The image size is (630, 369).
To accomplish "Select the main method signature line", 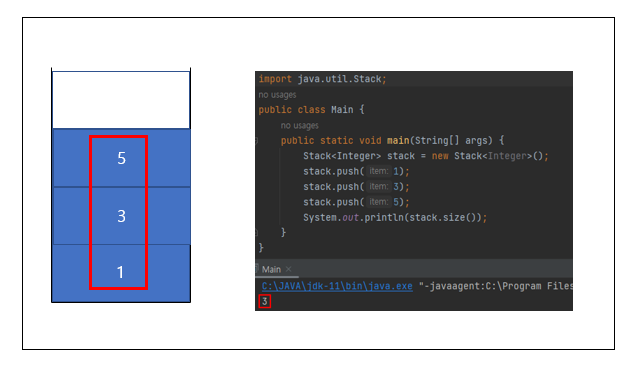I will pyautogui.click(x=392, y=140).
